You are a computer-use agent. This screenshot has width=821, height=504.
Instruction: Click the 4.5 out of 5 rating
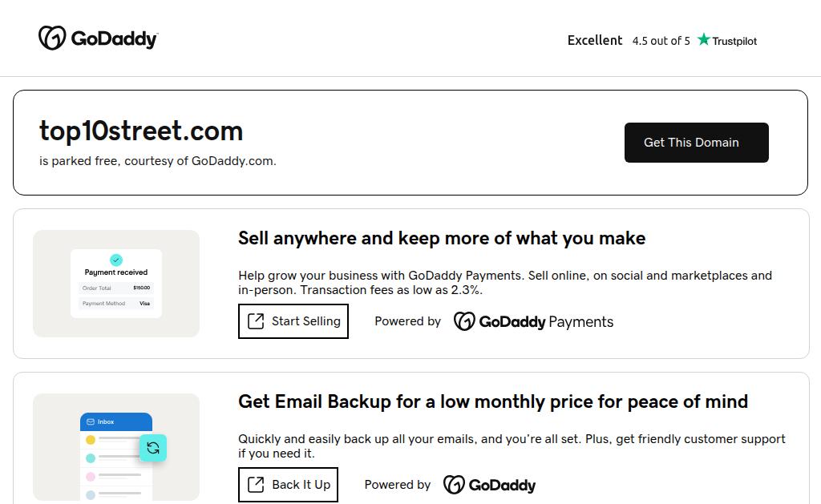tap(661, 41)
